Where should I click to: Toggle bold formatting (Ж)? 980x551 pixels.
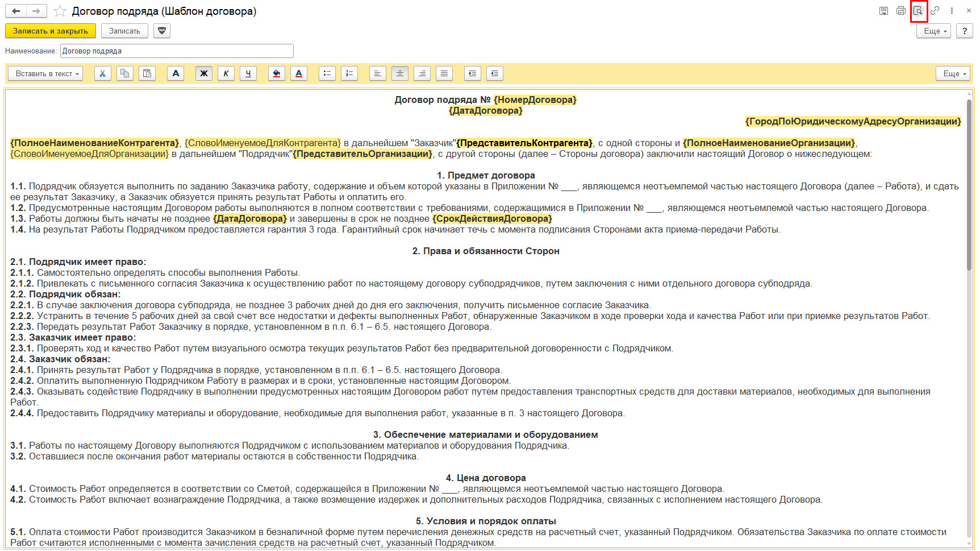(204, 73)
